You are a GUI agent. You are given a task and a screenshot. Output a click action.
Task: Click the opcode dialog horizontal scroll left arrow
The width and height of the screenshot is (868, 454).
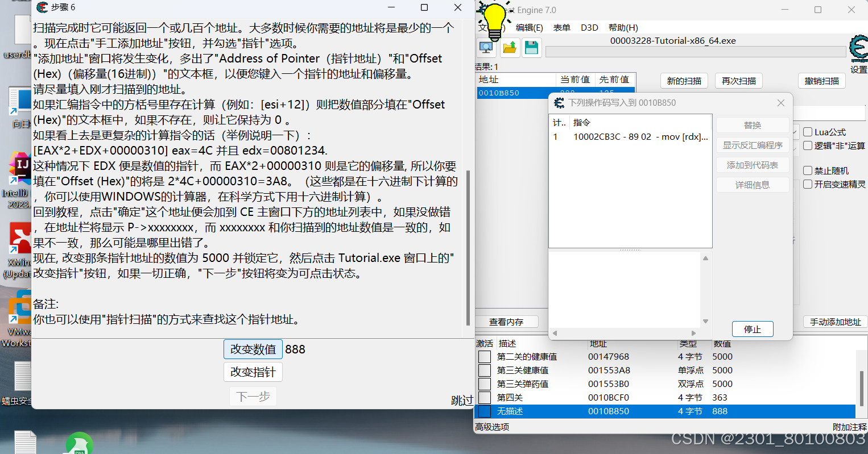tap(555, 333)
